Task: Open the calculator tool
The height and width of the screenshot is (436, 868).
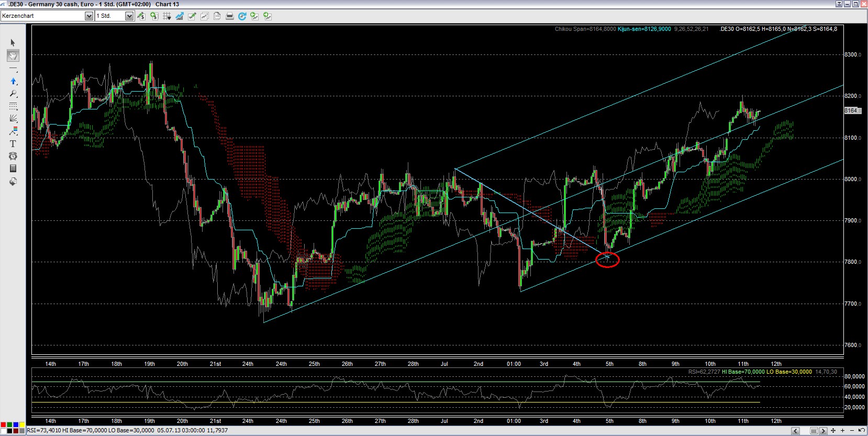Action: pyautogui.click(x=13, y=169)
